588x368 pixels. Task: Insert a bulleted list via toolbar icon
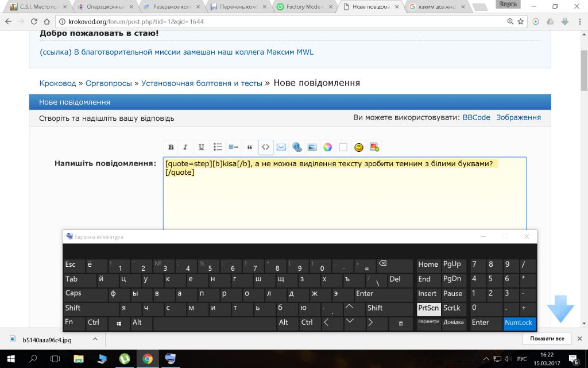point(218,147)
